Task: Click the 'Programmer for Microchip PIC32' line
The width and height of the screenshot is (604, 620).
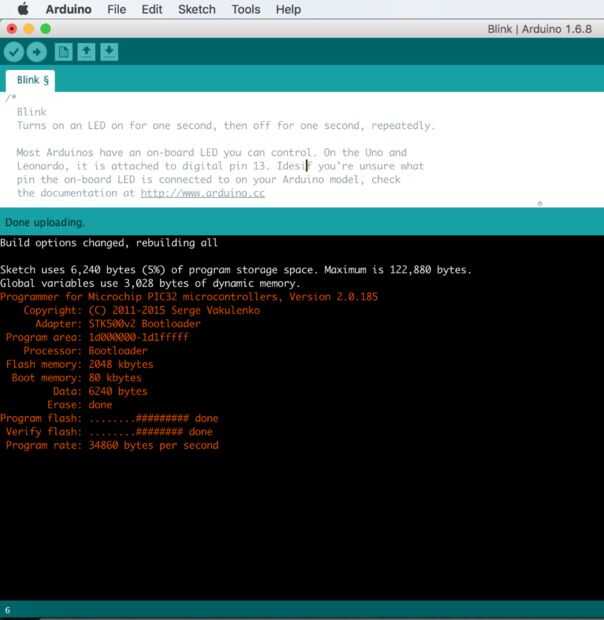Action: 189,297
